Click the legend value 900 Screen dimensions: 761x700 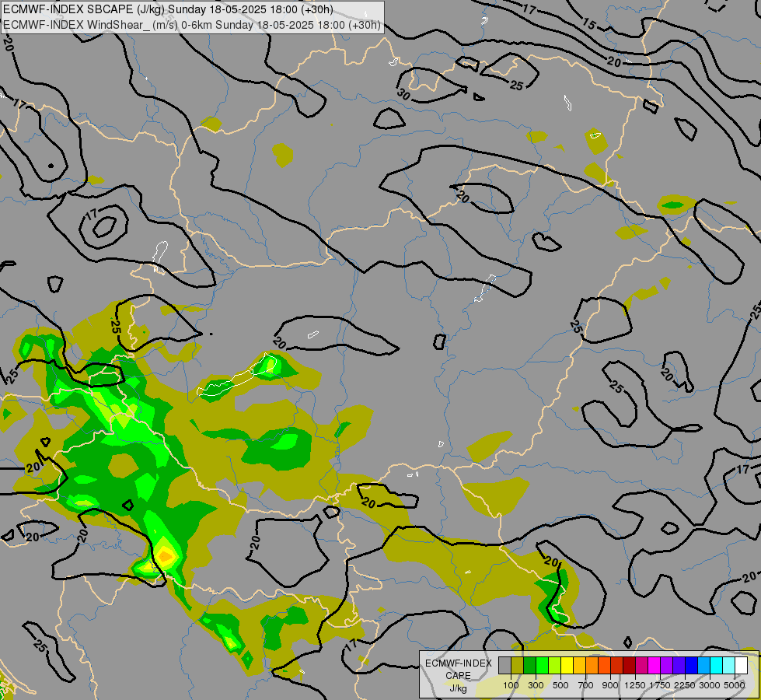point(610,685)
